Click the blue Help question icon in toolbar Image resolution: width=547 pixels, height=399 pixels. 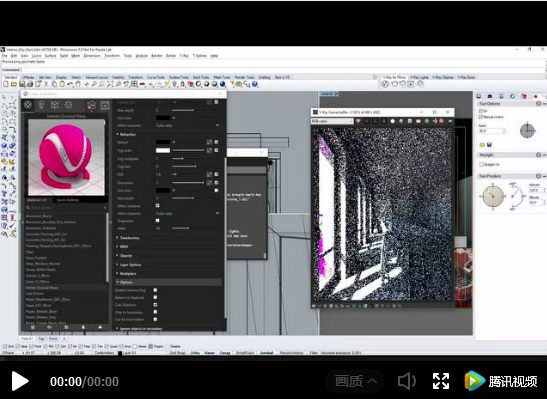click(x=255, y=84)
